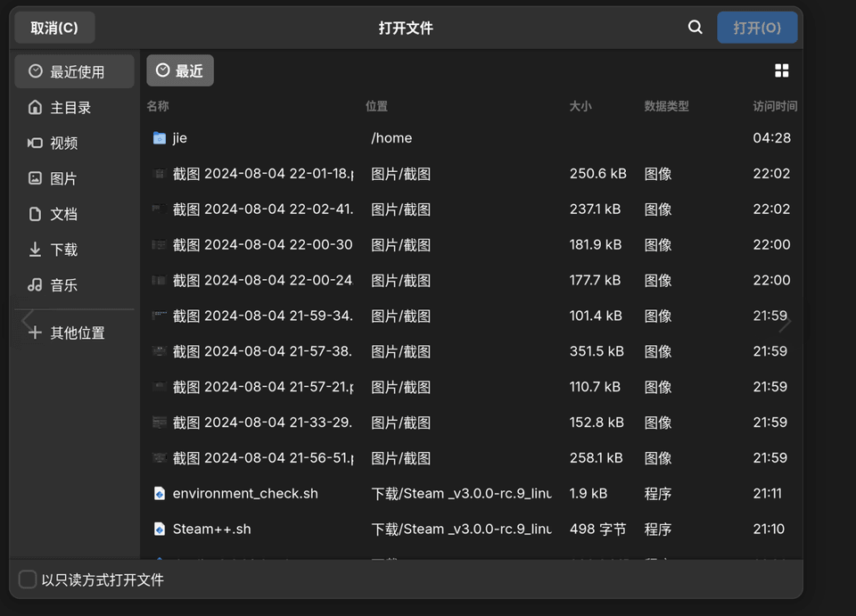Click the search magnifier icon
This screenshot has width=856, height=616.
click(695, 28)
